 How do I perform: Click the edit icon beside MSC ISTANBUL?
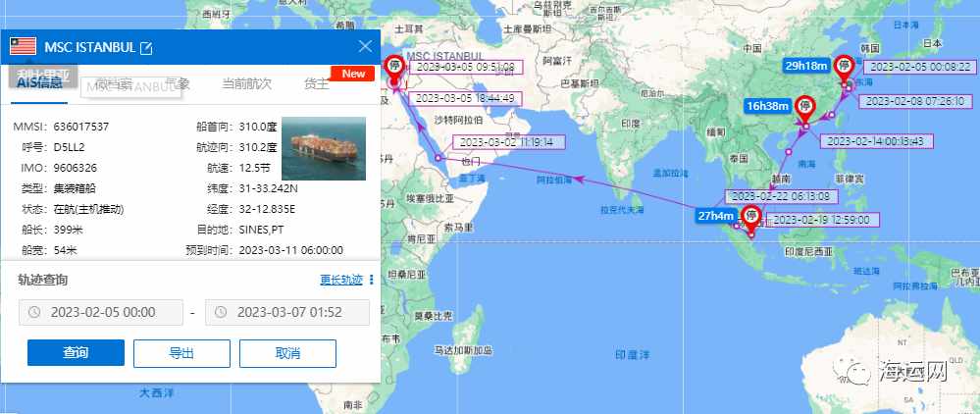click(x=145, y=48)
